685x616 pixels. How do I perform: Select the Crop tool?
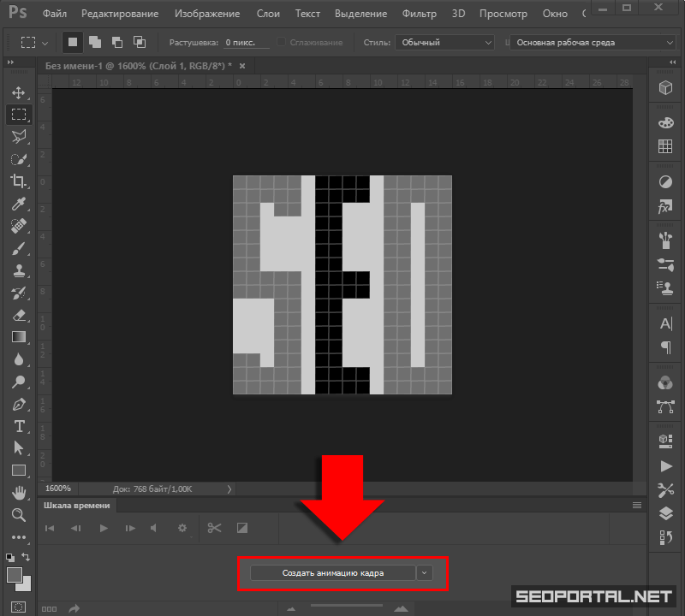[x=19, y=181]
